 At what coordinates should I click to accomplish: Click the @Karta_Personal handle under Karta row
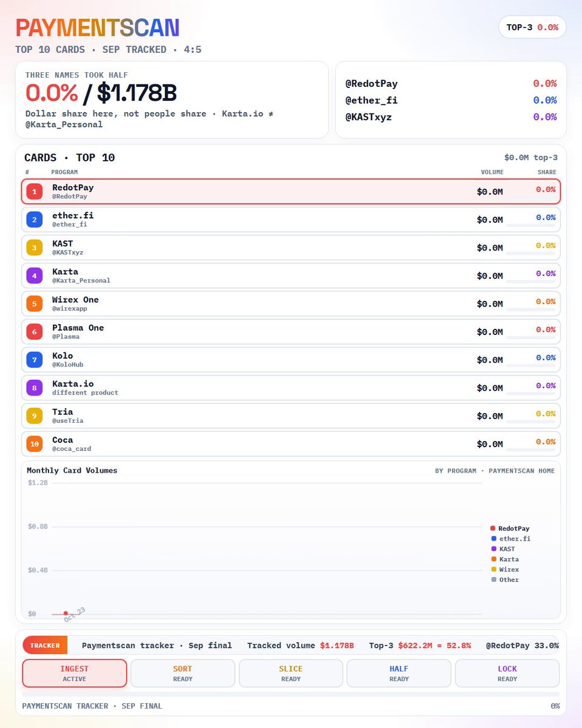click(x=81, y=281)
